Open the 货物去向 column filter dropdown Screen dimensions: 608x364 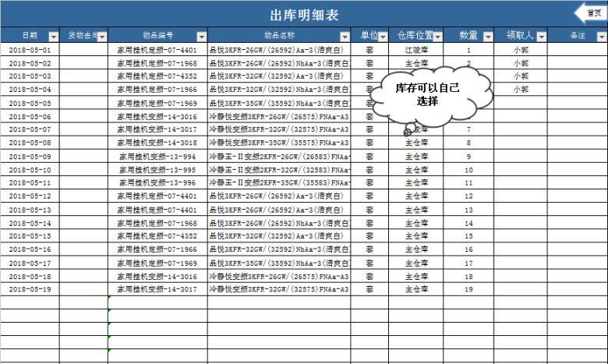(x=102, y=37)
